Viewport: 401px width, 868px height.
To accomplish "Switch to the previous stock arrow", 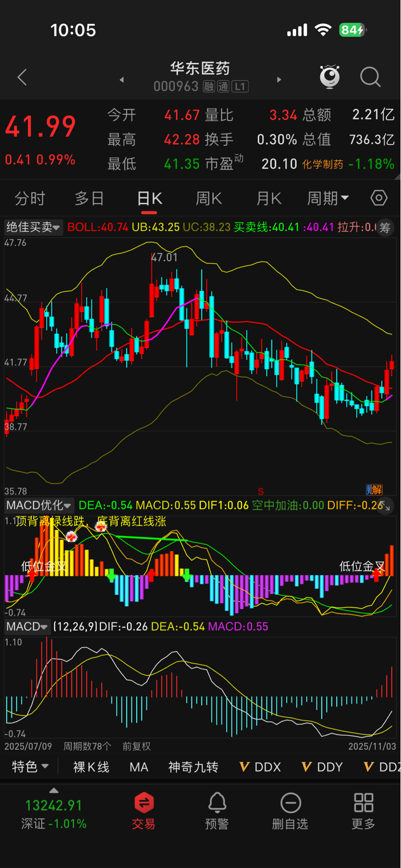I will click(x=121, y=80).
